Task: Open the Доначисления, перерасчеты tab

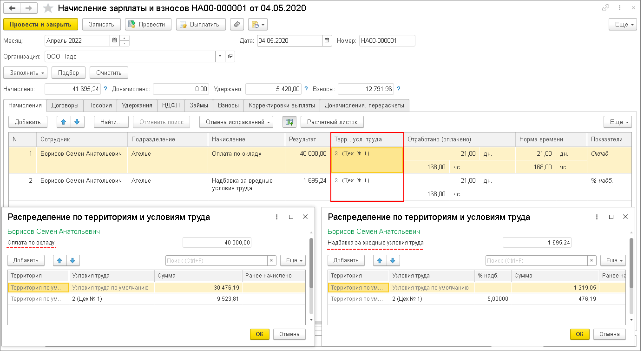Action: click(365, 106)
